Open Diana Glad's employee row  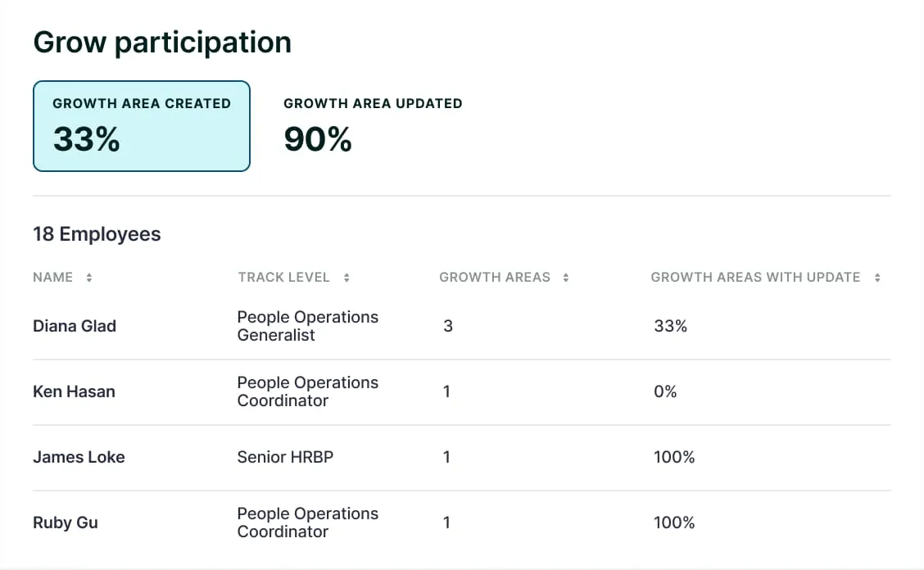point(75,326)
